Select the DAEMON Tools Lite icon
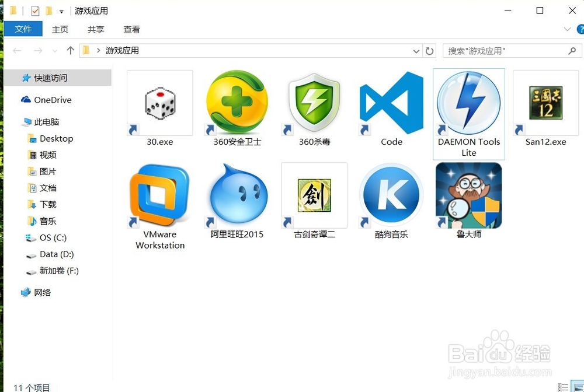 (468, 103)
